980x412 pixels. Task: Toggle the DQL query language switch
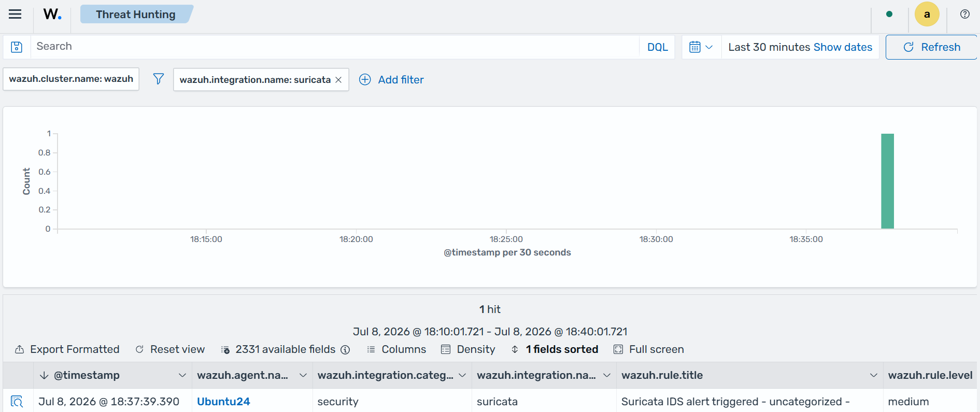click(x=658, y=47)
